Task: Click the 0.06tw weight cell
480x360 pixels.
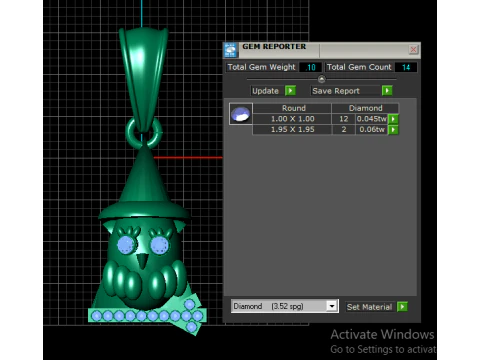Action: [372, 130]
